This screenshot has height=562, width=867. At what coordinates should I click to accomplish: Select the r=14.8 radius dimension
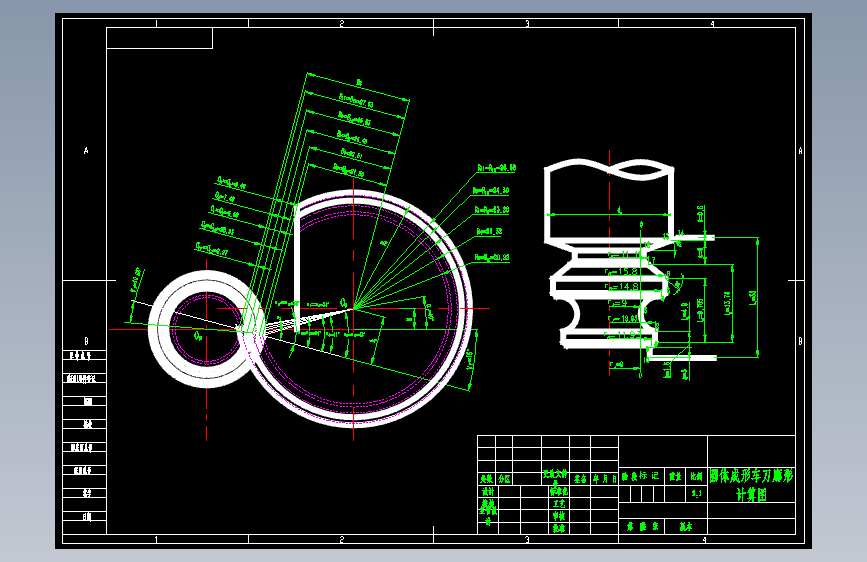pyautogui.click(x=622, y=287)
